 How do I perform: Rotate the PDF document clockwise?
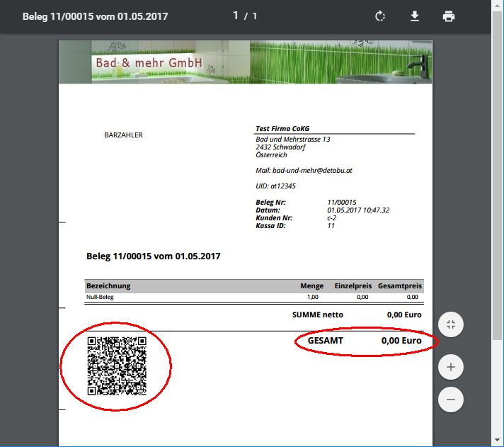(x=380, y=16)
